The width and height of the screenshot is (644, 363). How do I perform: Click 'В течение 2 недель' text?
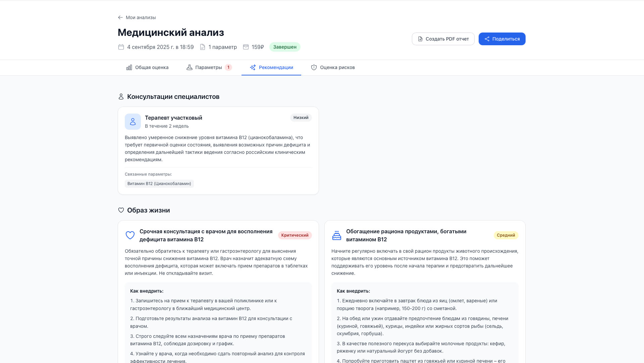[x=167, y=126]
